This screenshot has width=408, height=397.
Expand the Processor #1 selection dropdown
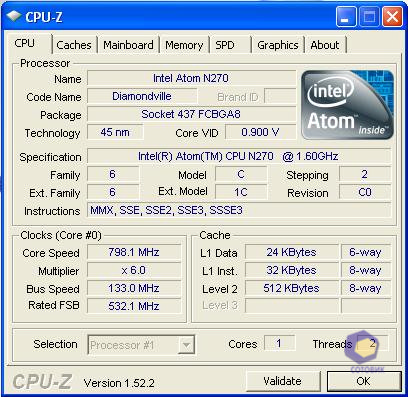tap(186, 345)
